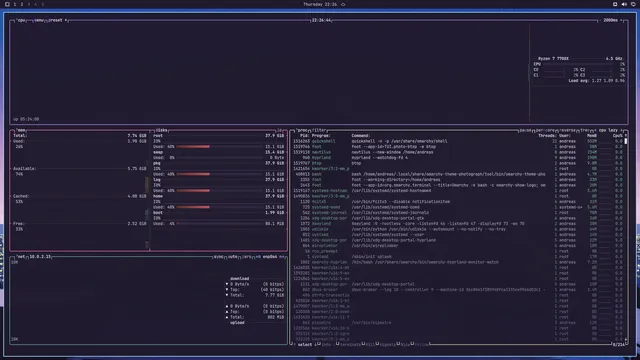The image size is (640, 360).
Task: Open the launcher icon at top-left of the bar
Action: (7, 4)
